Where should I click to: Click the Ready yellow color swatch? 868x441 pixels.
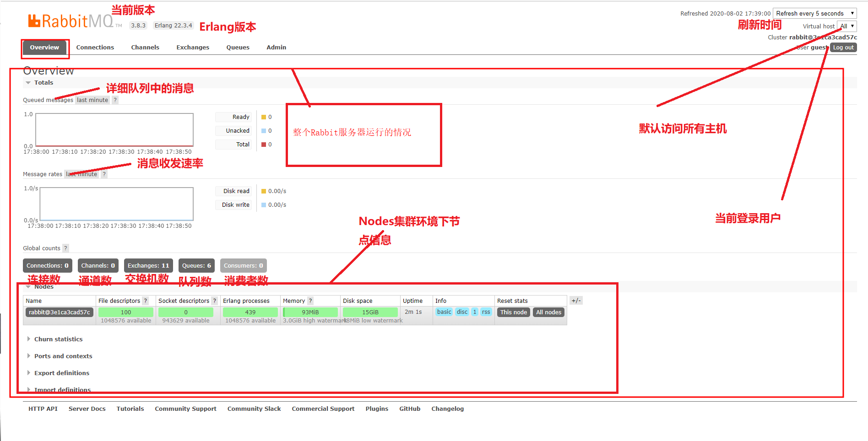[x=264, y=117]
